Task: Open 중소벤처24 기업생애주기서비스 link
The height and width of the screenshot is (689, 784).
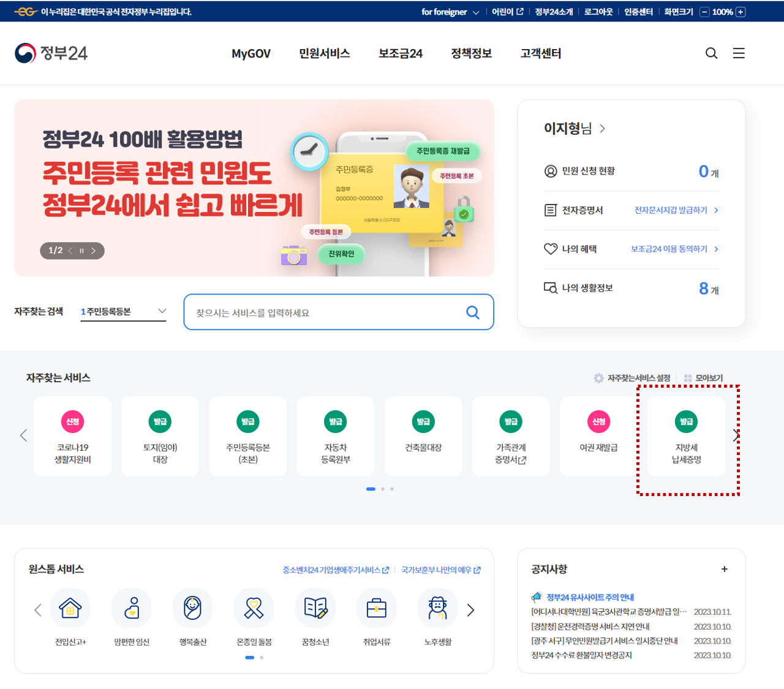Action: pyautogui.click(x=336, y=570)
